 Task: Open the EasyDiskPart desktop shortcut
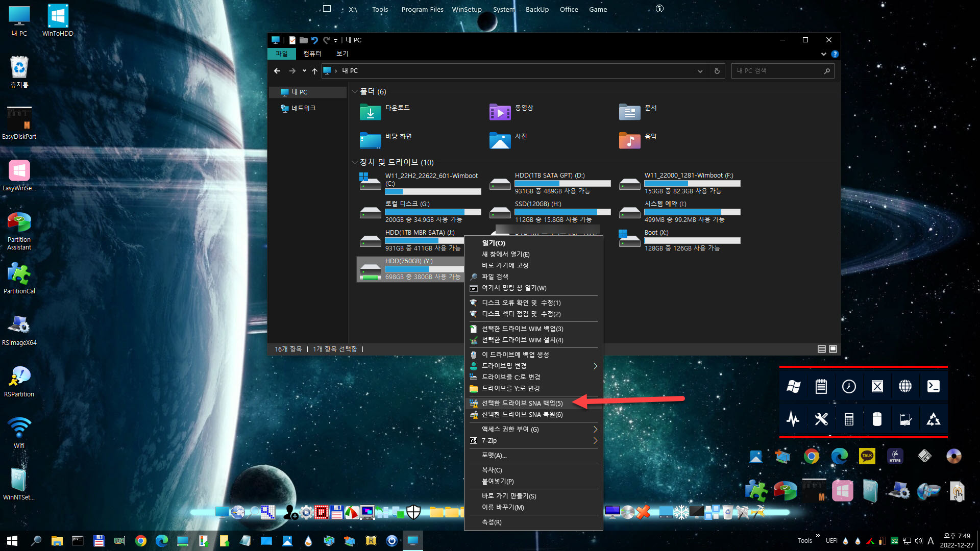[19, 123]
